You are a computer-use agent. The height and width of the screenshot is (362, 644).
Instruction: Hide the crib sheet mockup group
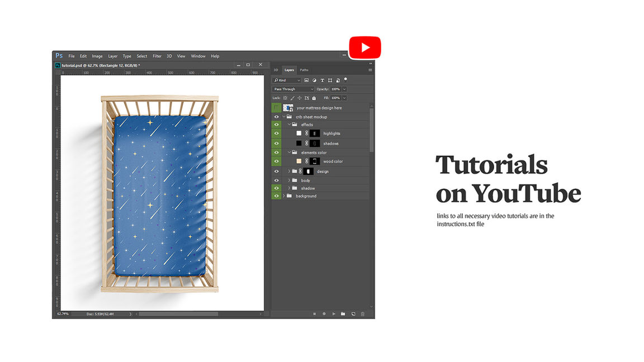pos(276,117)
